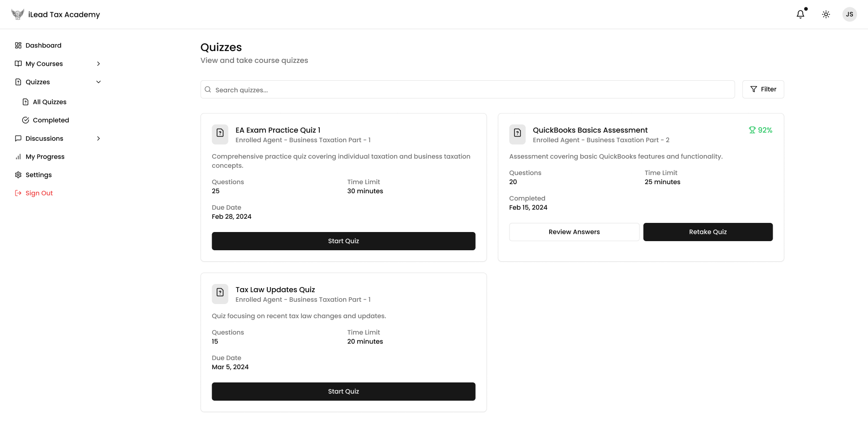Click the Tax Law Updates Quiz icon
Image resolution: width=868 pixels, height=423 pixels.
pos(220,293)
